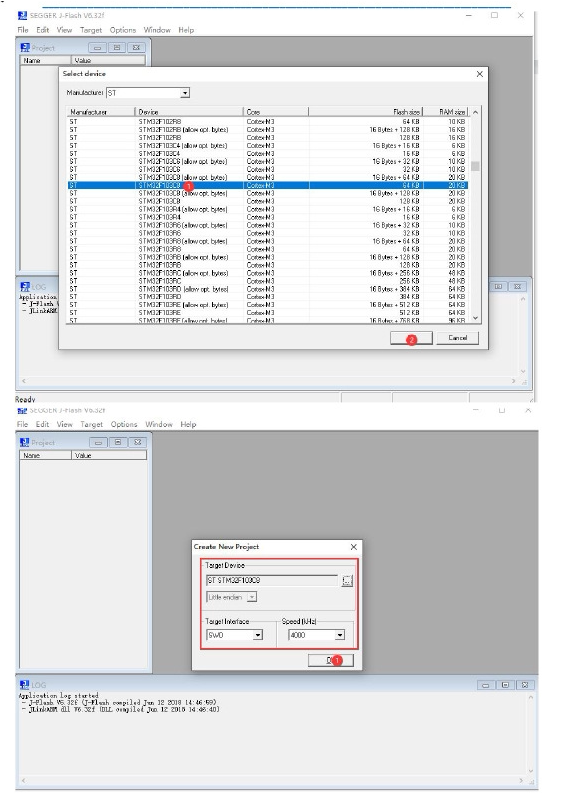Open the Target menu above the Select device dialog

pos(91,30)
